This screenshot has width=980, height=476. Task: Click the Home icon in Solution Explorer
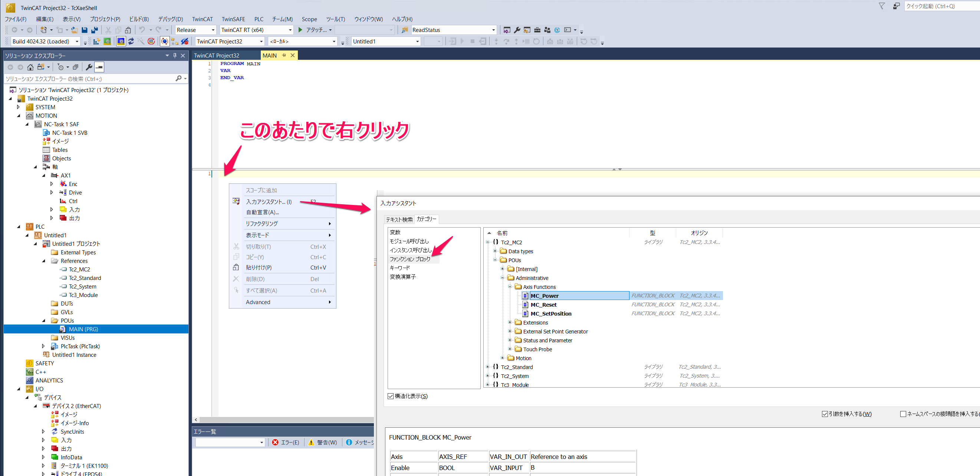[30, 68]
